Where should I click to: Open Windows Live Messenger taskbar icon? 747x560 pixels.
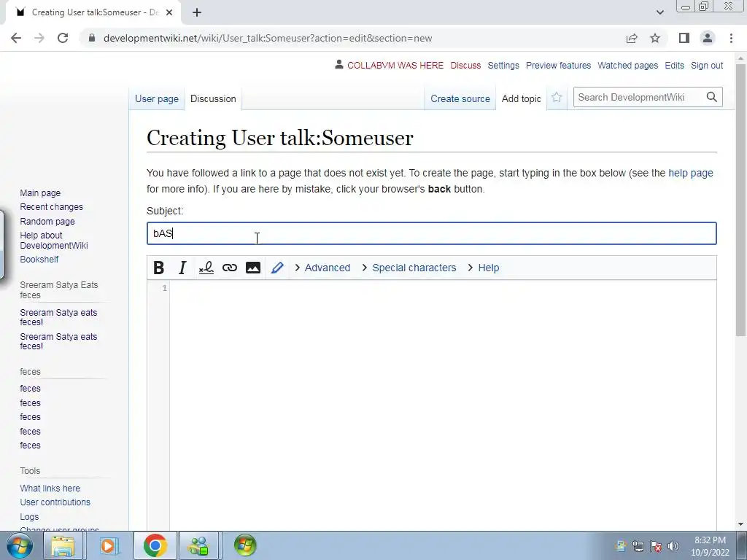click(x=199, y=545)
